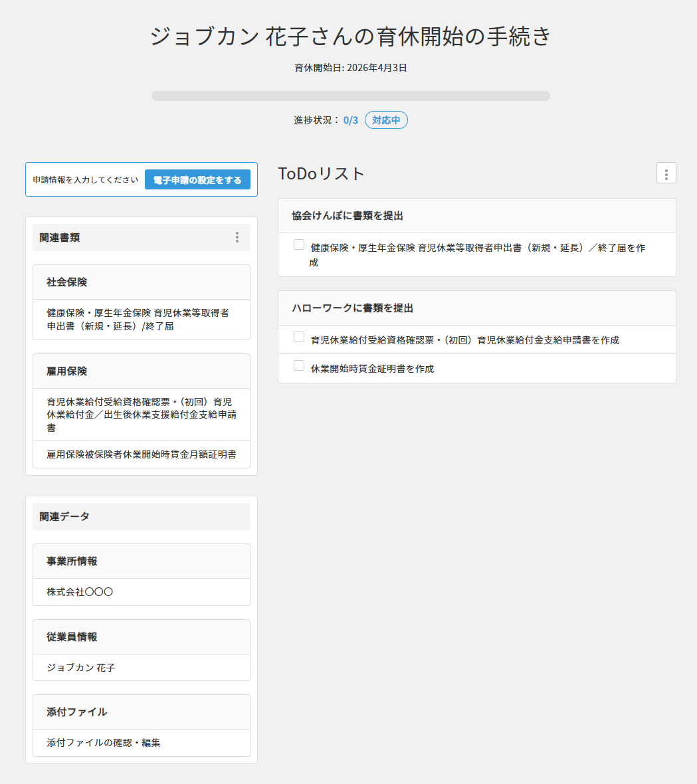Click the 関連データ panel header
Image resolution: width=697 pixels, height=784 pixels.
pyautogui.click(x=142, y=516)
